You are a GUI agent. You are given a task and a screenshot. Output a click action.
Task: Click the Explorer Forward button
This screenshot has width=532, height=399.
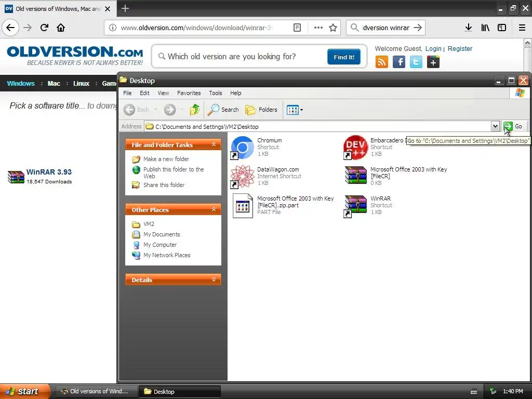[x=170, y=110]
